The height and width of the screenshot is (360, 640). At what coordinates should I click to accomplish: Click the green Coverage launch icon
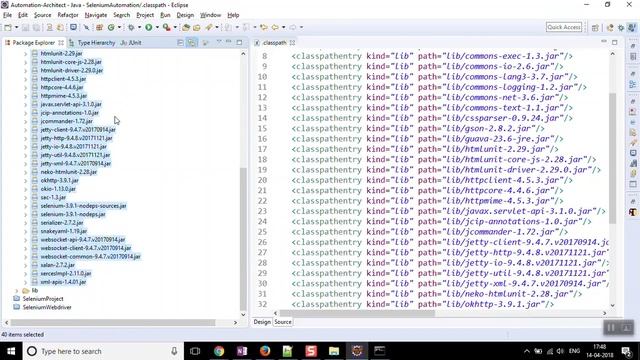[111, 27]
